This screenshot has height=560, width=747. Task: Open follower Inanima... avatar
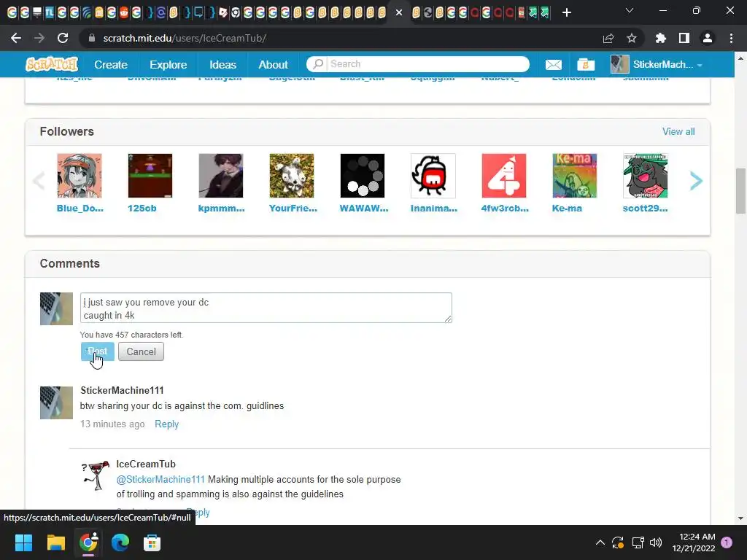tap(433, 176)
